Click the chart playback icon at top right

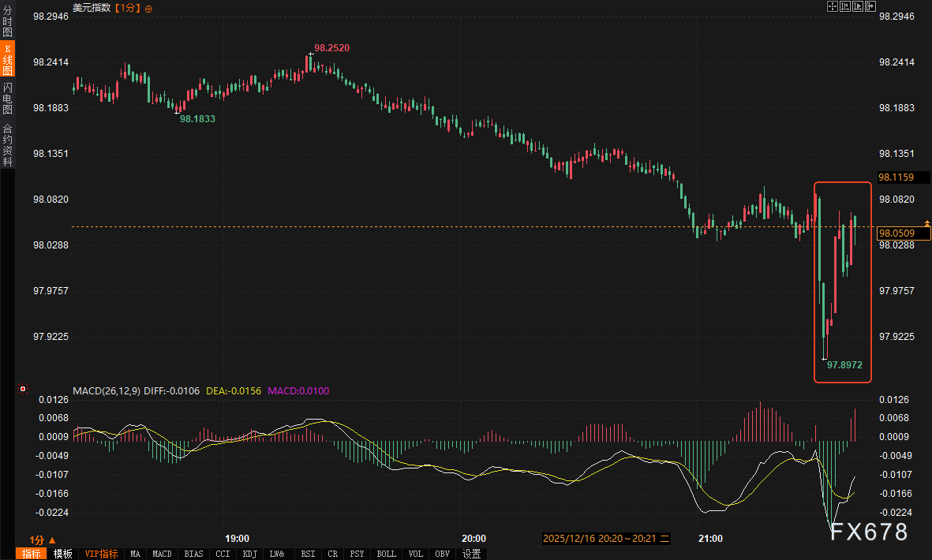click(858, 7)
